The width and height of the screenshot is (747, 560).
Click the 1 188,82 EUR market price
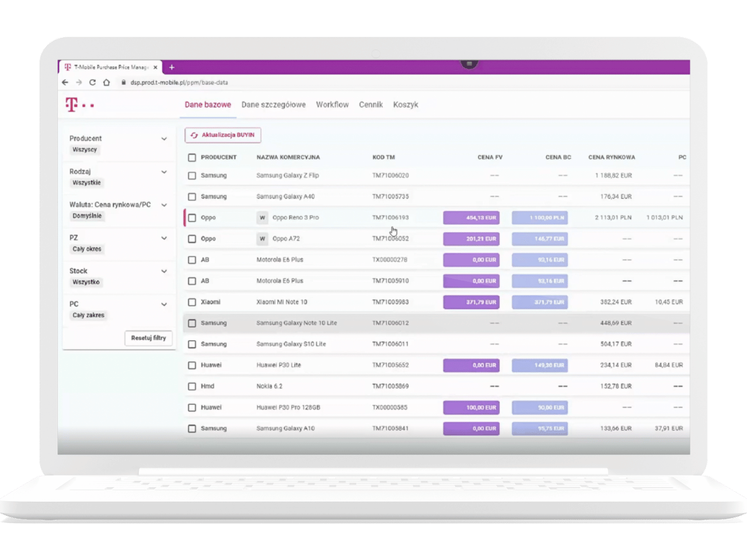[x=613, y=176]
